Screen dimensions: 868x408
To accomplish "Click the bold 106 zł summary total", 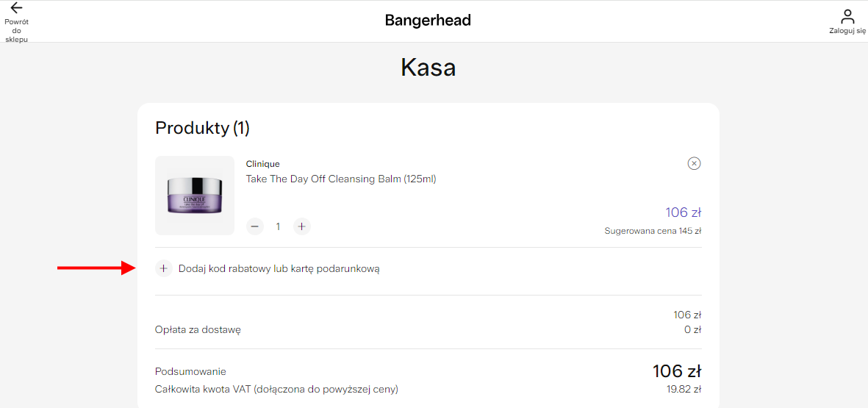I will click(x=677, y=371).
